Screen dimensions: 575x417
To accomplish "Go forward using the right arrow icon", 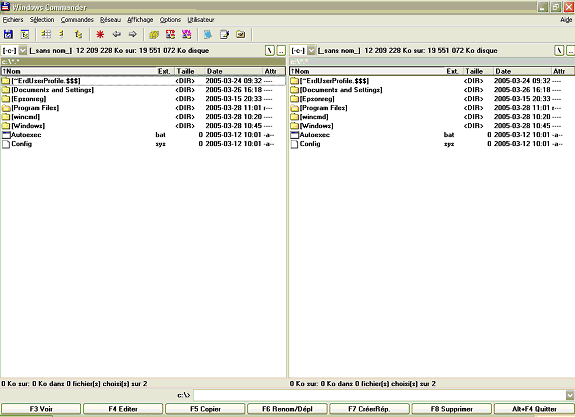I will pos(132,34).
